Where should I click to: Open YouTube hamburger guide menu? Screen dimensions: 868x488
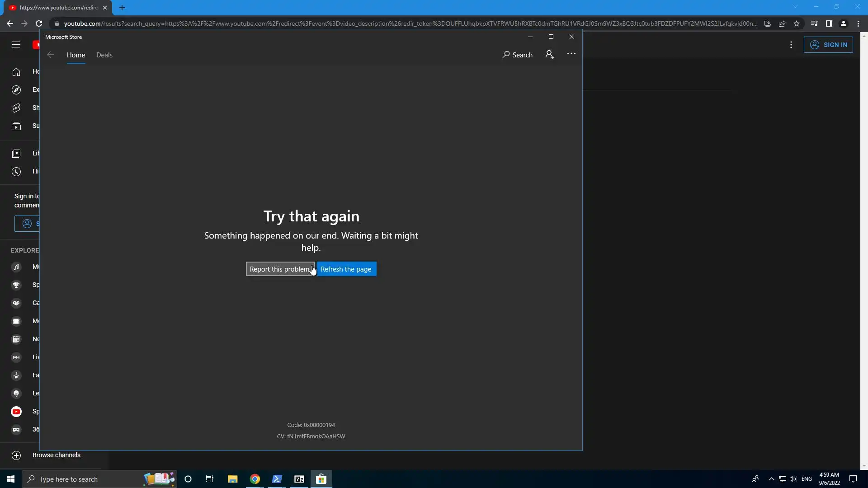click(16, 44)
